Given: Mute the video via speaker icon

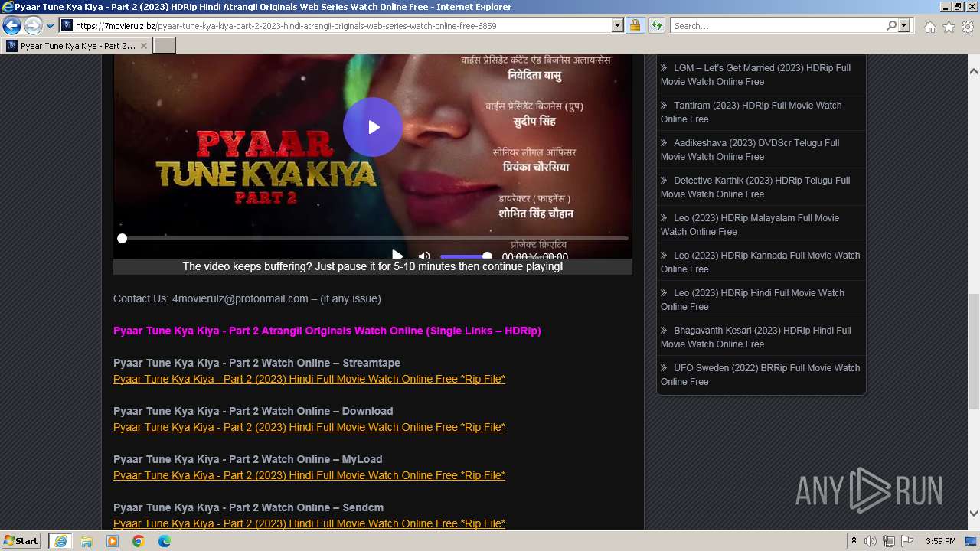Looking at the screenshot, I should click(424, 256).
